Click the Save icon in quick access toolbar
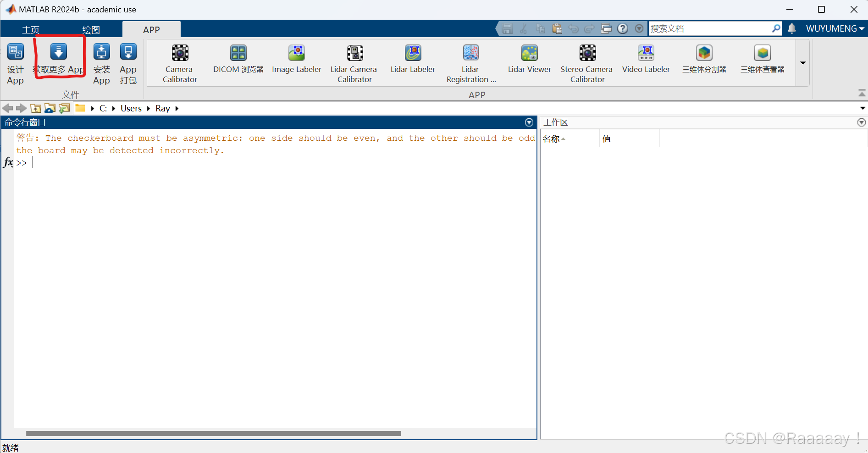Image resolution: width=868 pixels, height=453 pixels. tap(507, 28)
